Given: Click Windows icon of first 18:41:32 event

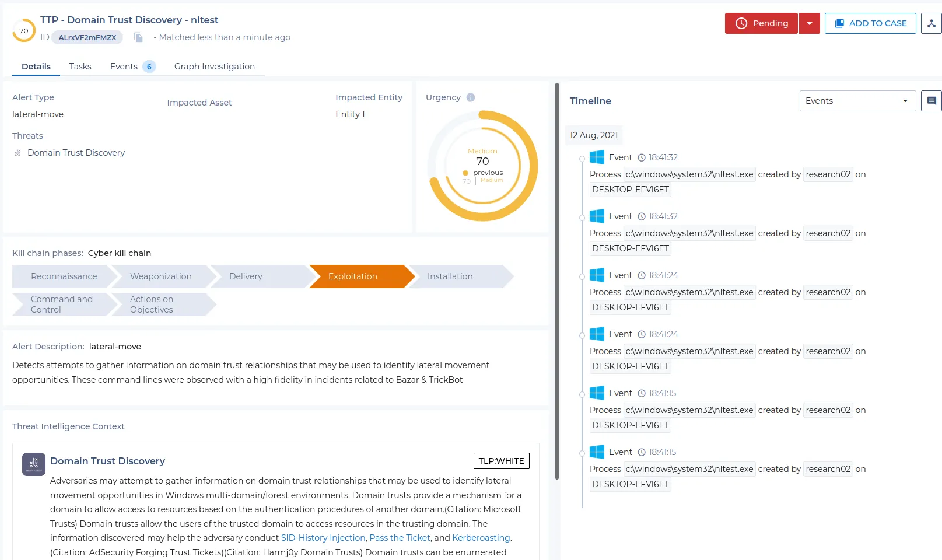Looking at the screenshot, I should [x=597, y=157].
